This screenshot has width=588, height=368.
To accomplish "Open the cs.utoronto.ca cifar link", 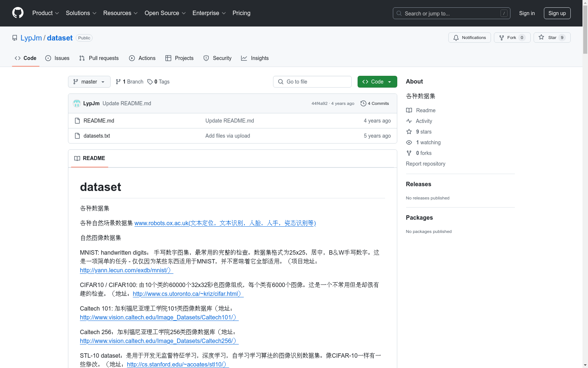I will [188, 294].
